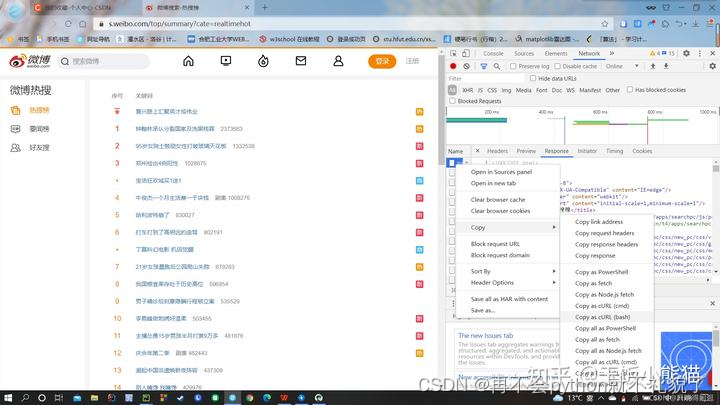The image size is (720, 405).
Task: Open the network search magnifier icon
Action: click(x=497, y=66)
